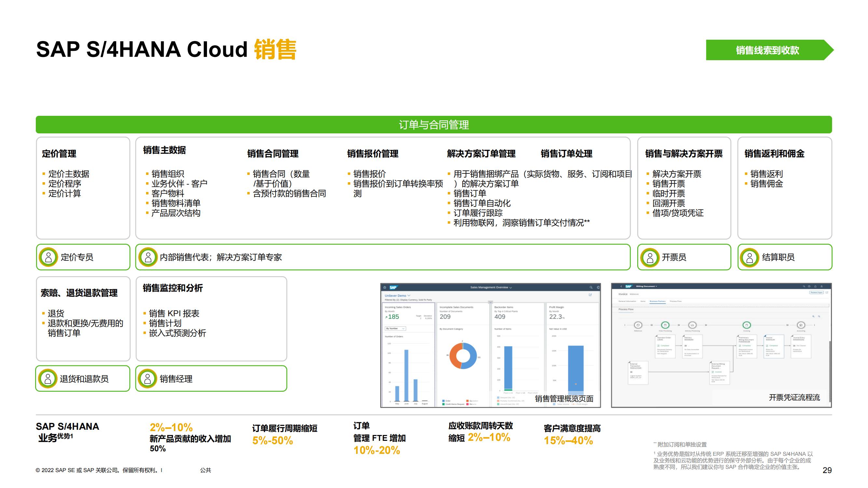Click the Billing Document process flow screenshot
The height and width of the screenshot is (488, 868).
(721, 345)
